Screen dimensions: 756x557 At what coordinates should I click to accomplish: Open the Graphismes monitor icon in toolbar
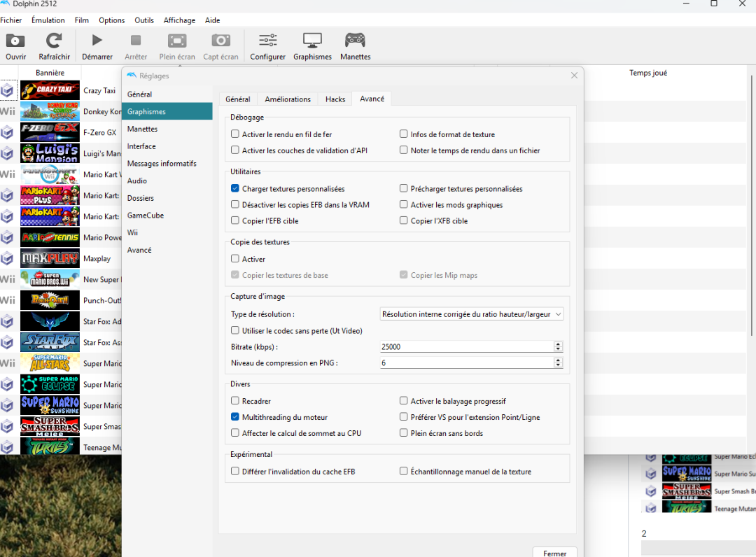[312, 41]
